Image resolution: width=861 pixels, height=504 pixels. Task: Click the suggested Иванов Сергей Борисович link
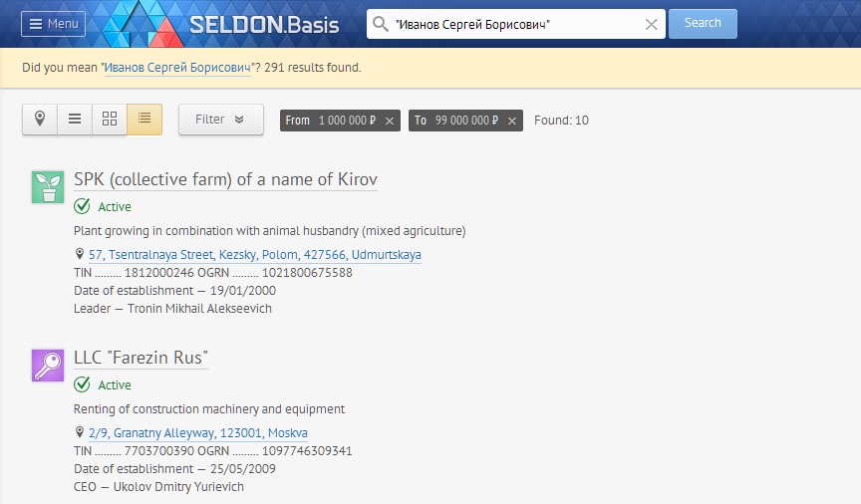coord(177,68)
